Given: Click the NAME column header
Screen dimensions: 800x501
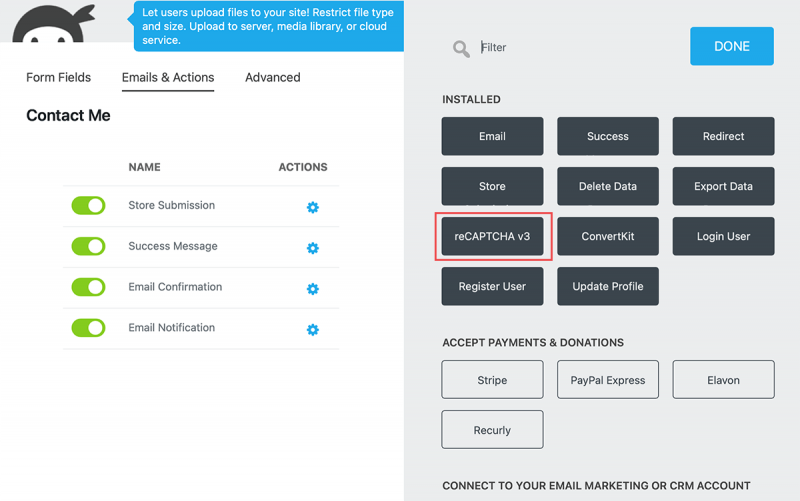Looking at the screenshot, I should [x=144, y=167].
